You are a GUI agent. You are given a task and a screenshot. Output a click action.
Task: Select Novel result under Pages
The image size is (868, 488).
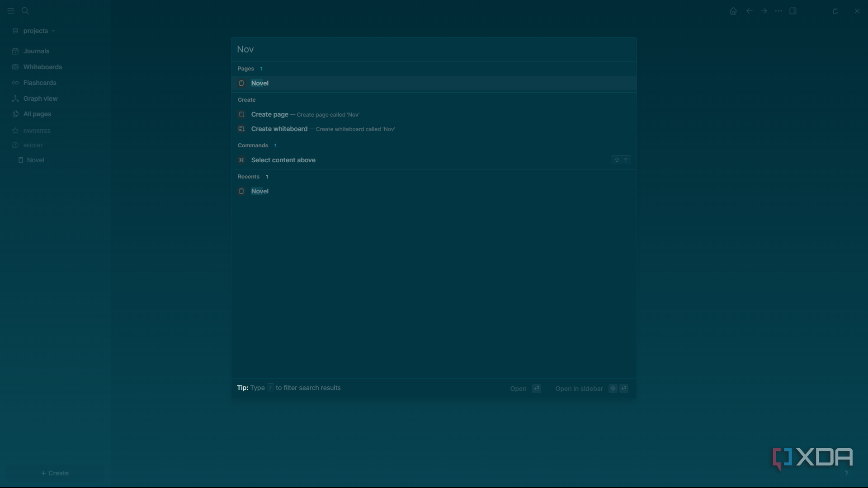[x=434, y=83]
